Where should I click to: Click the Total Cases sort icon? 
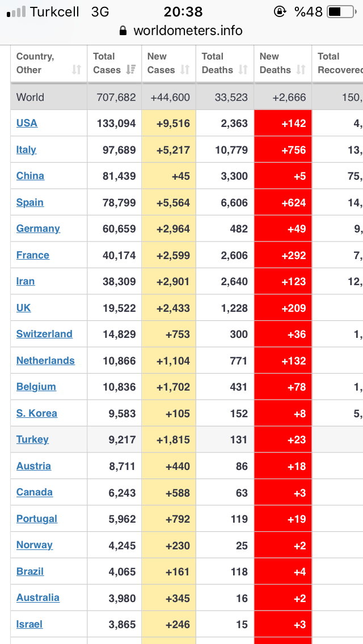[x=131, y=70]
